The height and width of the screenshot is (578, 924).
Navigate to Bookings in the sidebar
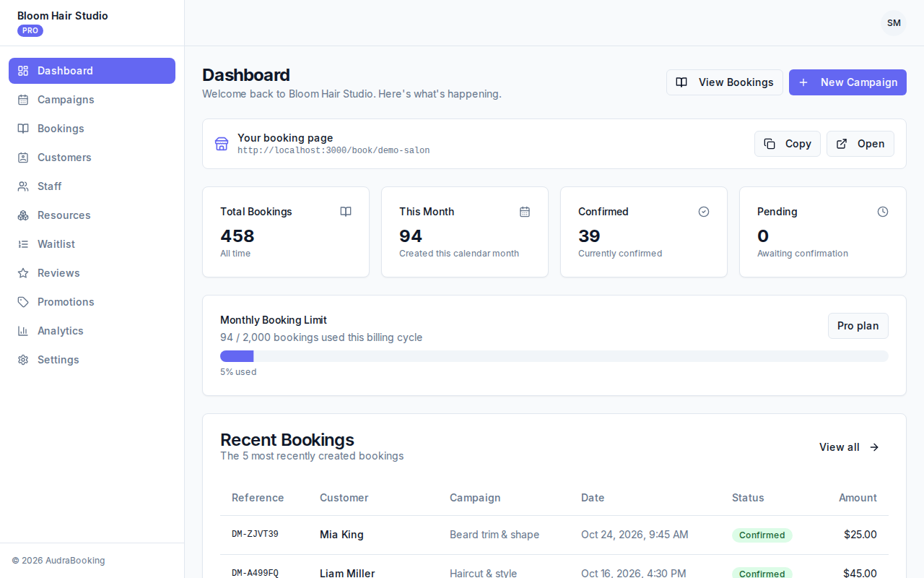92,129
